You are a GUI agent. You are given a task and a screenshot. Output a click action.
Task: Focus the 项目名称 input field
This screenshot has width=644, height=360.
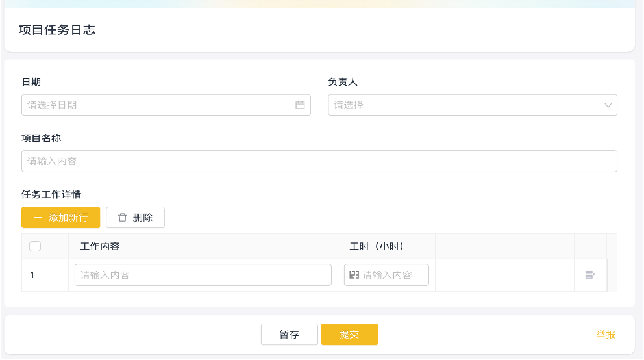pos(319,161)
